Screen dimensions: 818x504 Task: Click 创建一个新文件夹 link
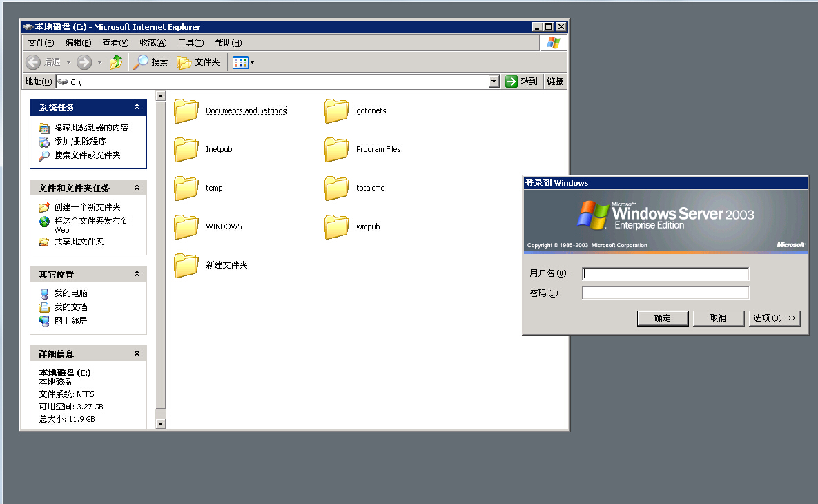pyautogui.click(x=87, y=207)
